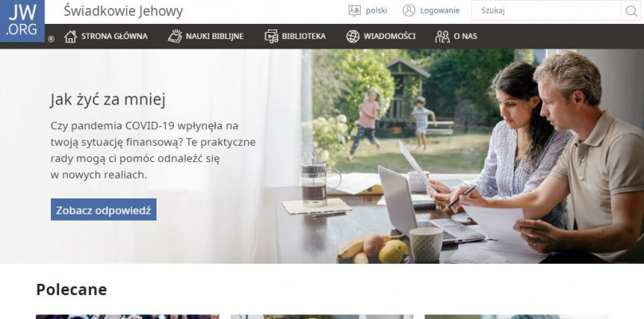This screenshot has width=644, height=319.
Task: Go to Logowanie sign-in link
Action: click(440, 10)
